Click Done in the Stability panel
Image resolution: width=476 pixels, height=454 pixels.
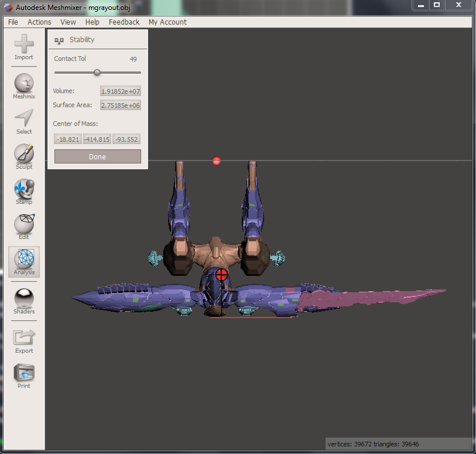98,156
